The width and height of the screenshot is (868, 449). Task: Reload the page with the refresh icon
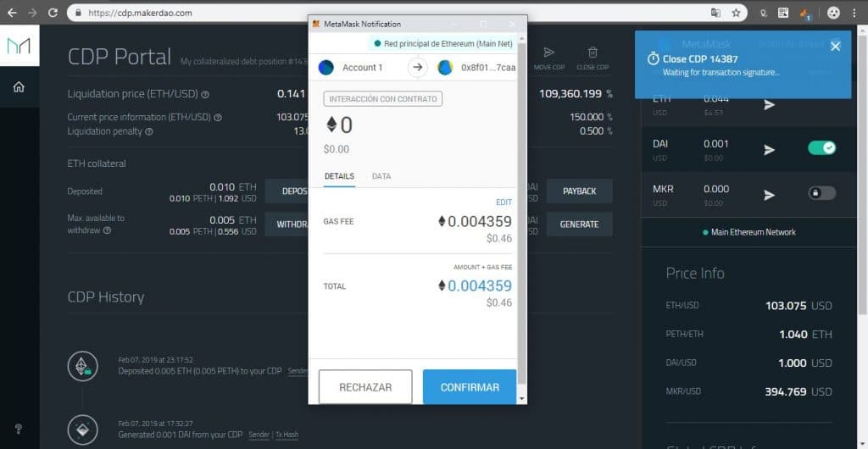pyautogui.click(x=53, y=12)
